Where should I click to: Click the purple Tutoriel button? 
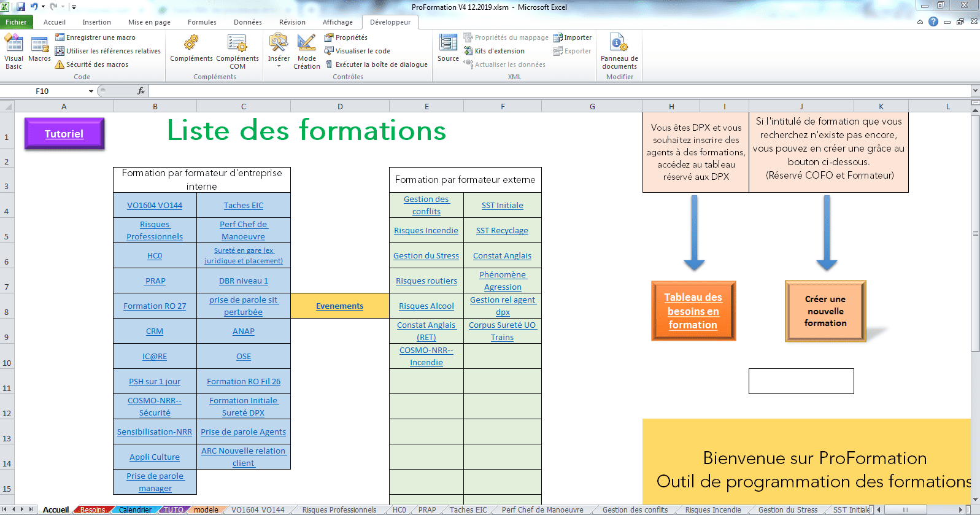click(64, 134)
